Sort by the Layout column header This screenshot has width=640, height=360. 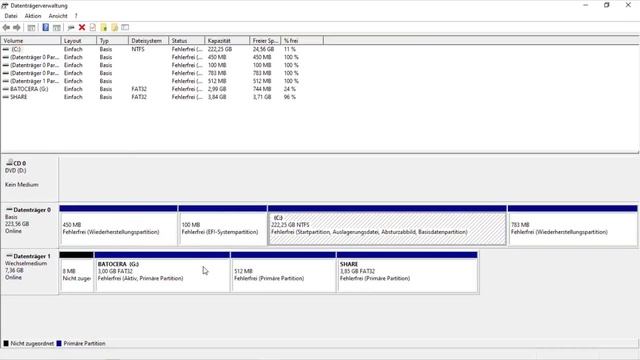tap(79, 41)
